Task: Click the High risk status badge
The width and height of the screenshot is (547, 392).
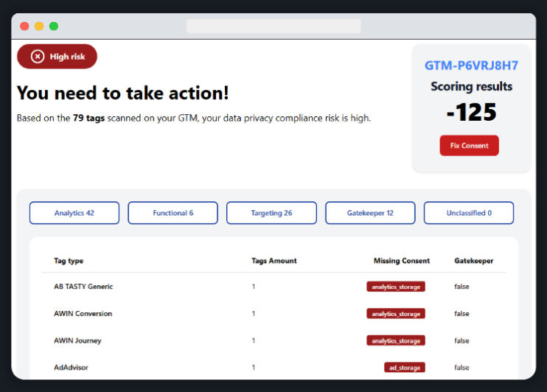Action: tap(58, 57)
